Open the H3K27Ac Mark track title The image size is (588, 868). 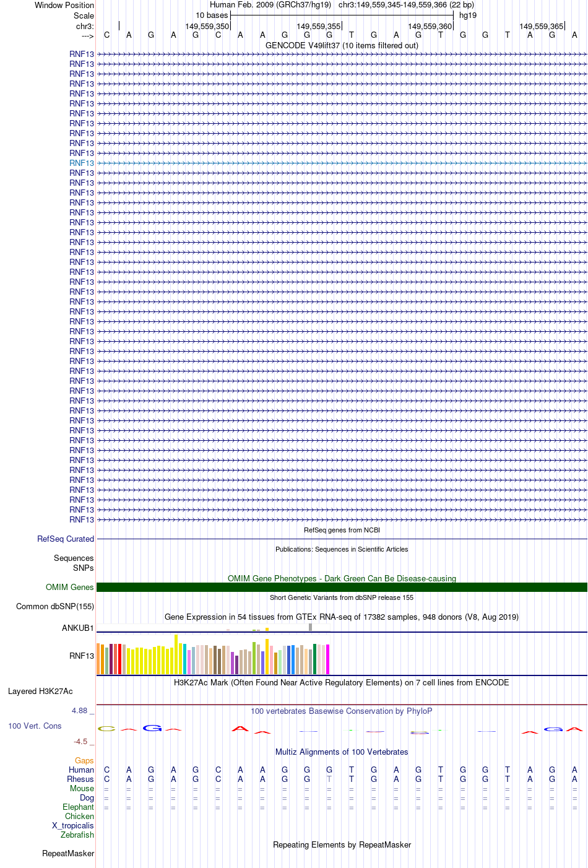[x=342, y=682]
